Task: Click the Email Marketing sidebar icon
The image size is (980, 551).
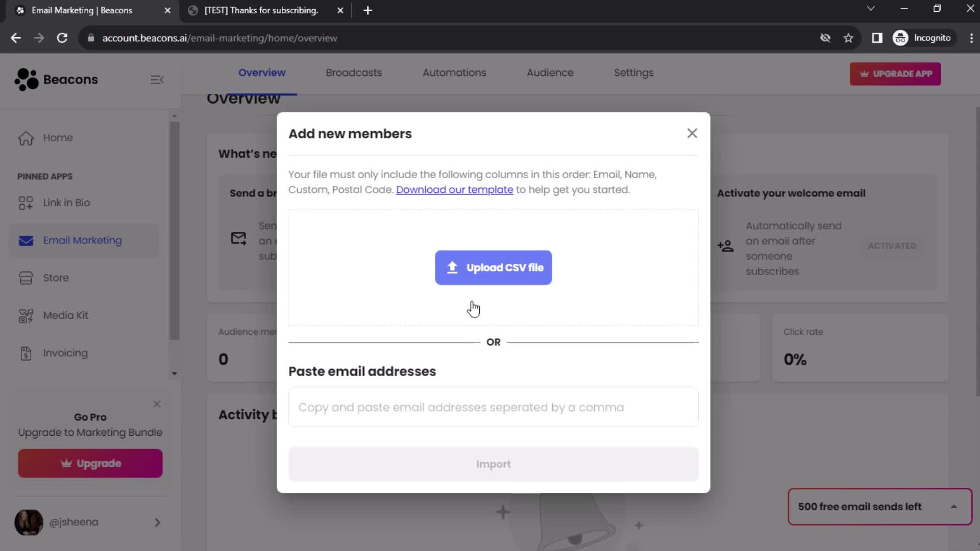Action: [x=25, y=240]
